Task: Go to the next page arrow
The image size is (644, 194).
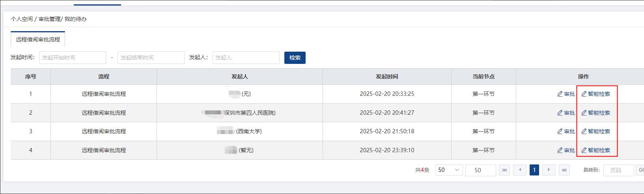Action: click(549, 170)
